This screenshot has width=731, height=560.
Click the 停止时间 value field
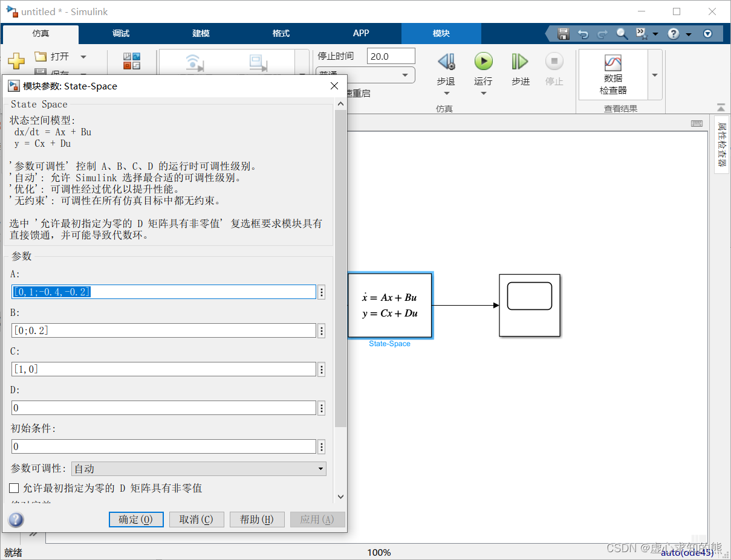coord(391,56)
